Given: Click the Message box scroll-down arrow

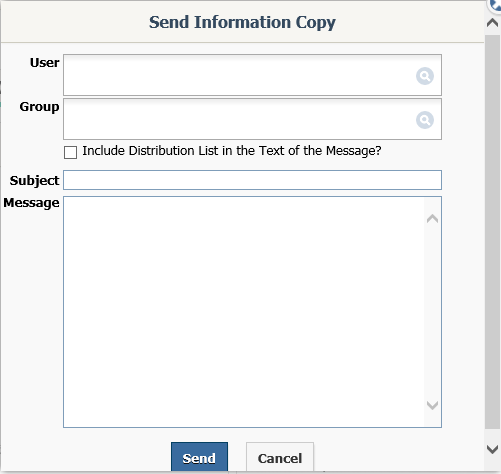Looking at the screenshot, I should [432, 405].
